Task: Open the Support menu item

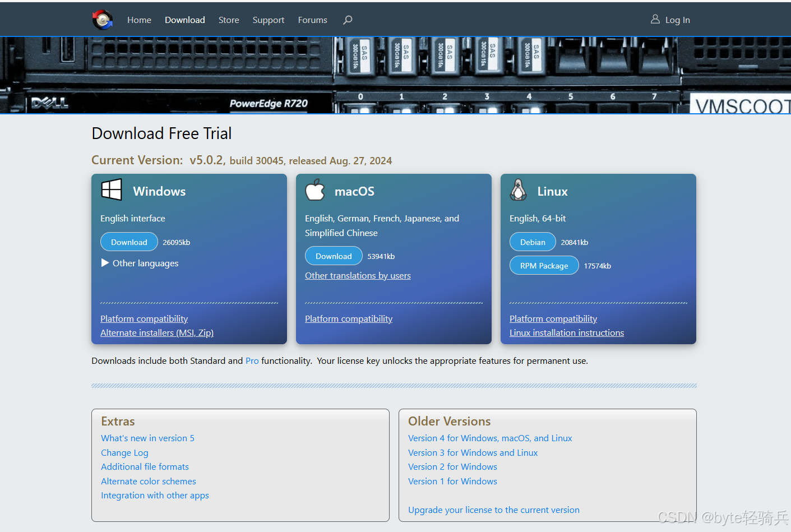Action: pyautogui.click(x=269, y=20)
